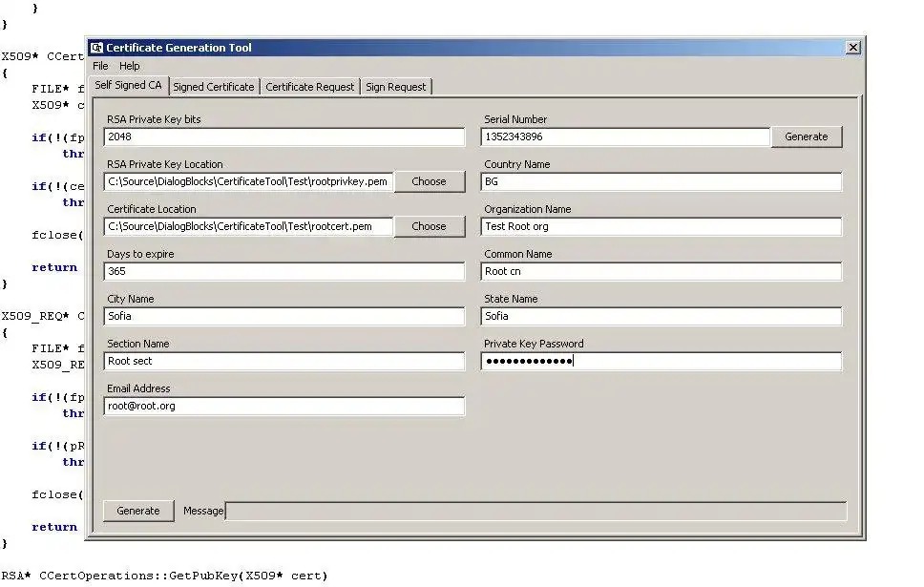
Task: Click the GetPubKey function line in code editor
Action: pos(164,576)
